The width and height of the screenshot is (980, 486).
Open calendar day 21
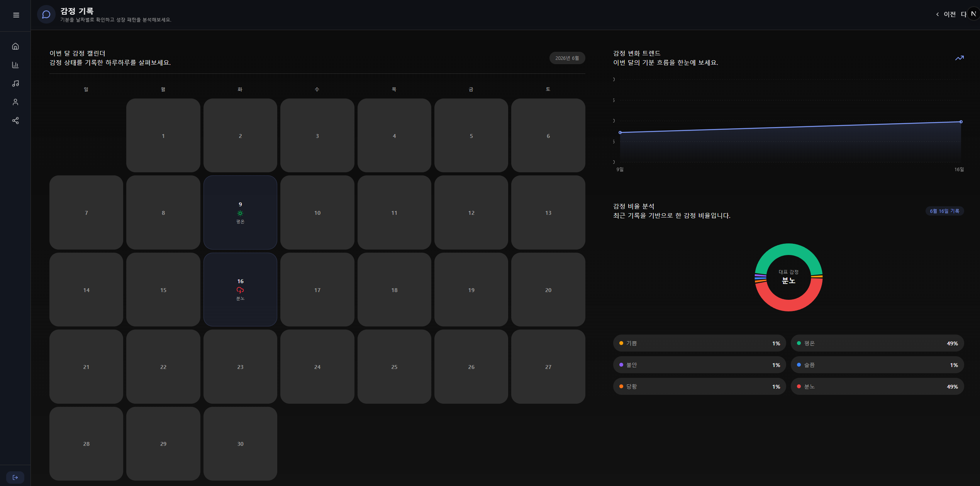pos(86,367)
